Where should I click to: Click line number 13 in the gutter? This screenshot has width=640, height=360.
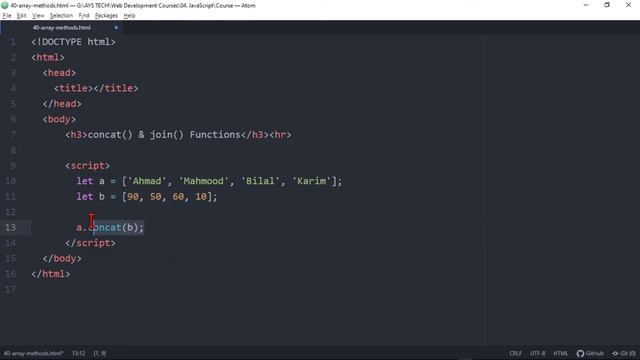click(x=10, y=227)
